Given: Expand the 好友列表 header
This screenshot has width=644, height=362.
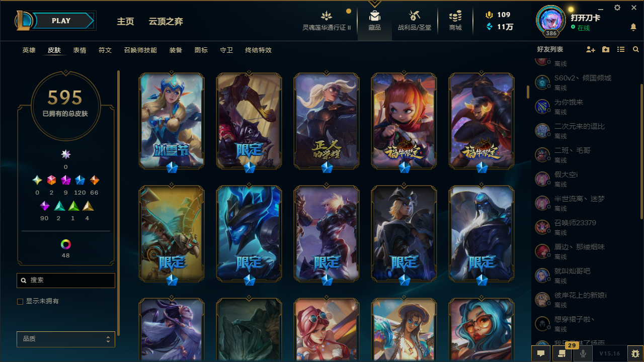Looking at the screenshot, I should [x=550, y=49].
